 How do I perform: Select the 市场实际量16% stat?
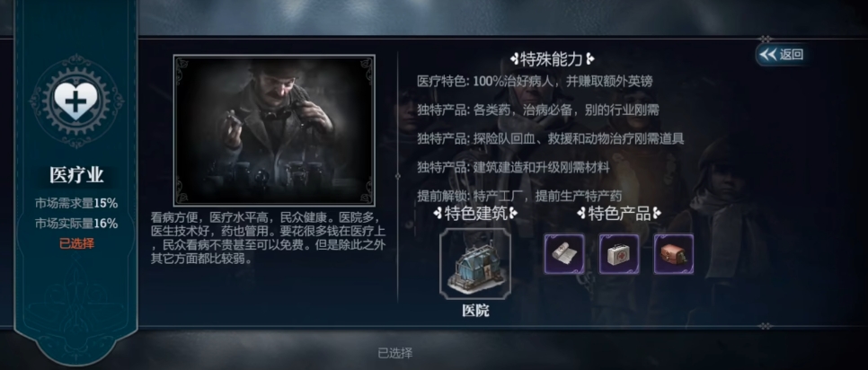(x=76, y=224)
